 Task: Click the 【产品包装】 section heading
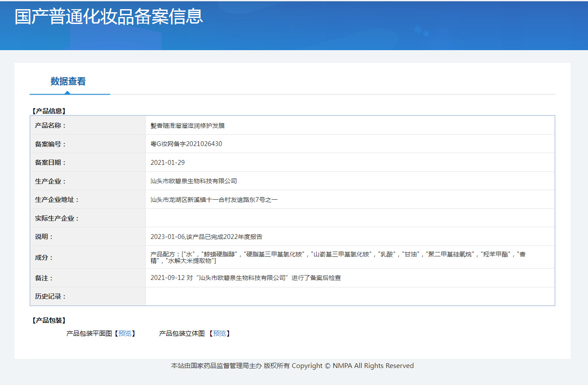tap(48, 320)
